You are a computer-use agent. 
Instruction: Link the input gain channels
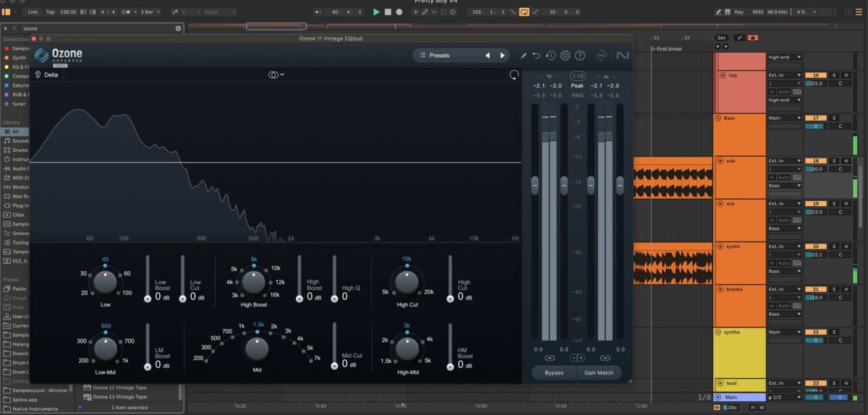click(x=550, y=358)
